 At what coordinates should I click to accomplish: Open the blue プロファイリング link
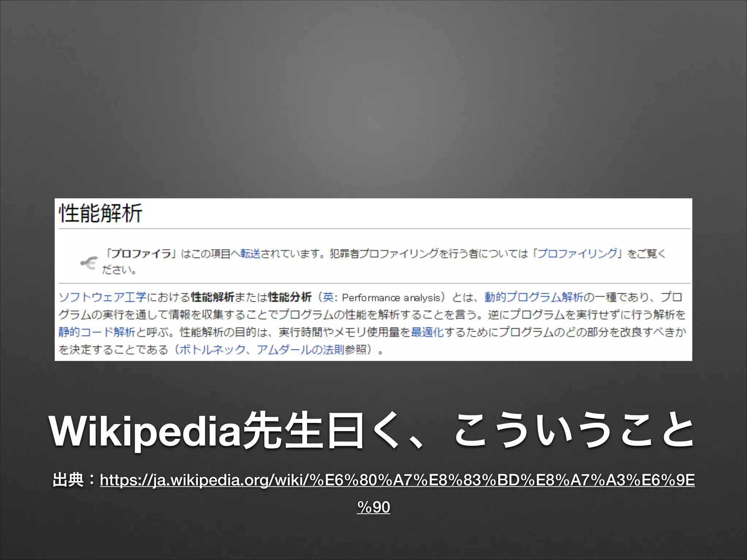click(x=577, y=253)
